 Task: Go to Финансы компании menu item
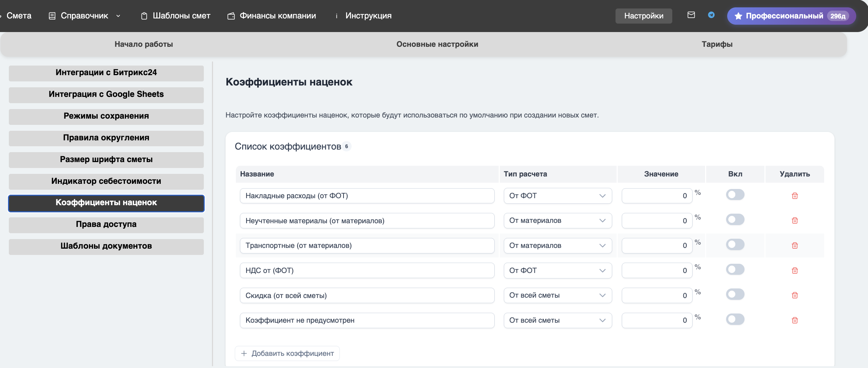tap(272, 16)
